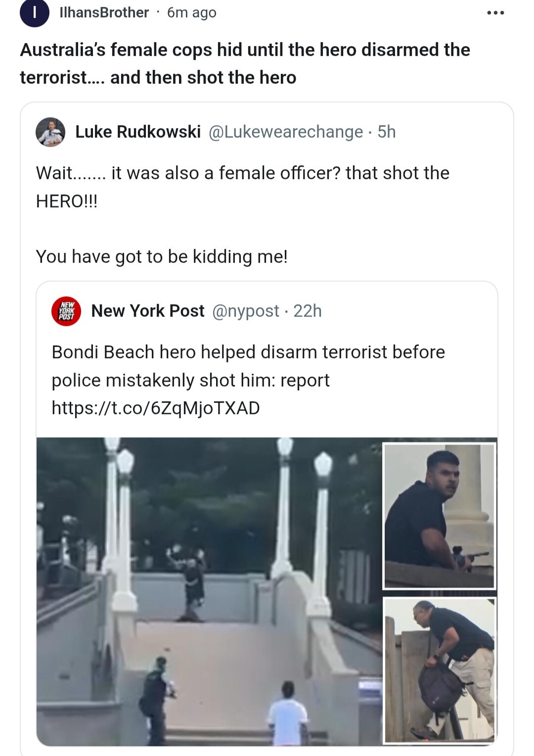Open Luke Rudkowski's display name
The image size is (534, 756).
(138, 132)
